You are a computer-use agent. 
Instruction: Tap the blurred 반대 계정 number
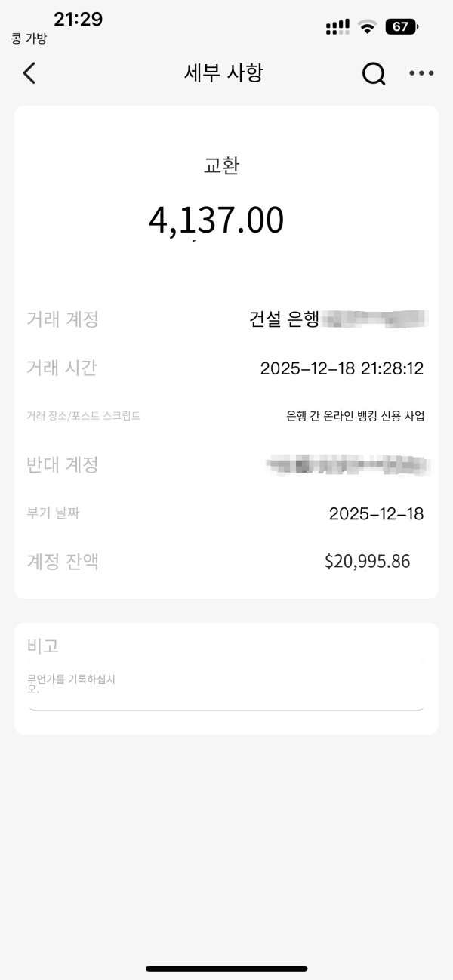(x=347, y=464)
